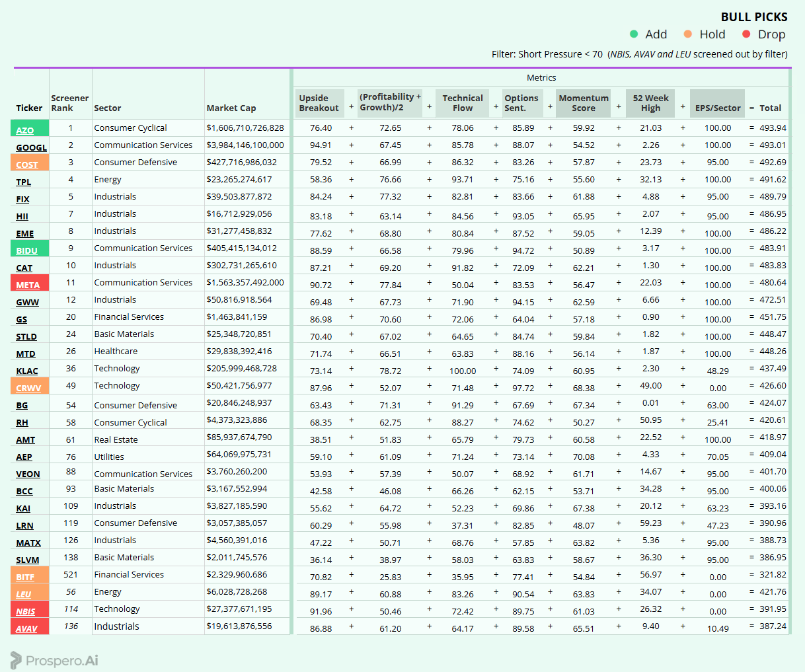This screenshot has height=672, width=805.
Task: Open the red META ticker link
Action: tap(28, 285)
